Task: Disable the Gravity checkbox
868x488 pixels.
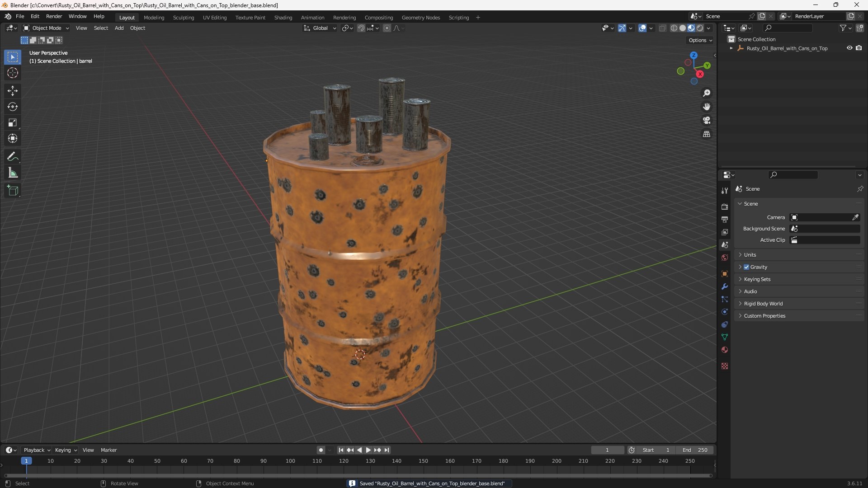Action: [746, 267]
